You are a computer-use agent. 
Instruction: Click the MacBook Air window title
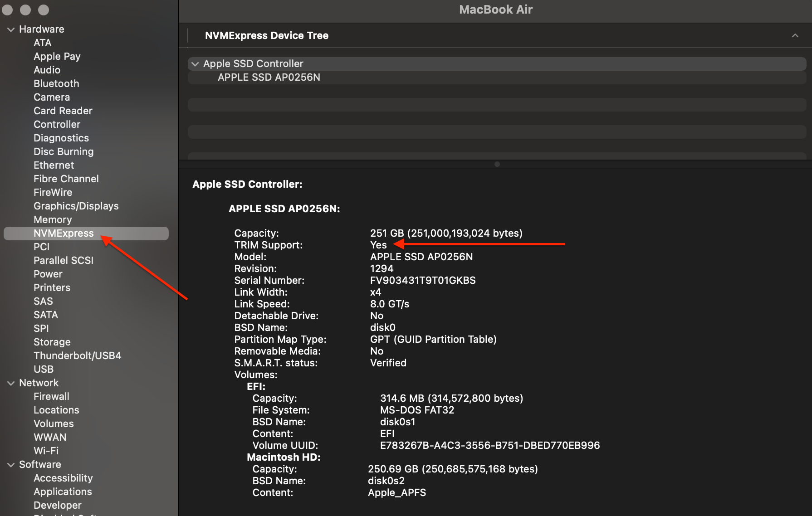496,10
